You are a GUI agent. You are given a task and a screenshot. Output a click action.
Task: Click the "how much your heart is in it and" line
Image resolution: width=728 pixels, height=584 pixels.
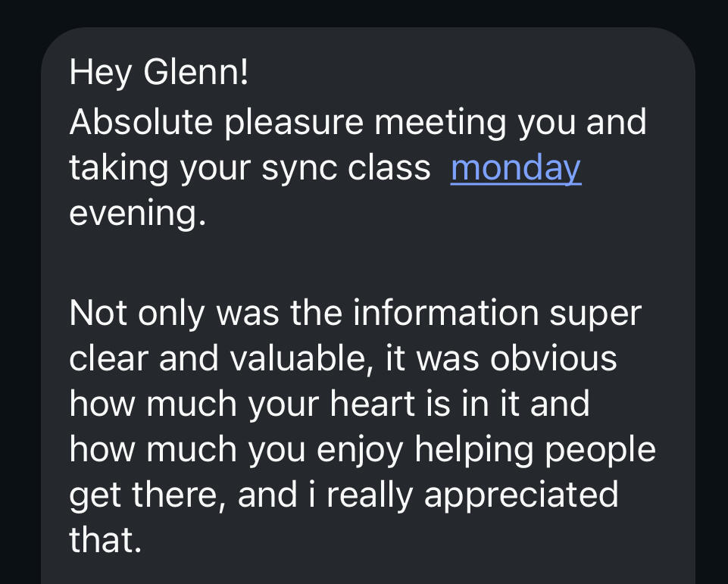point(329,404)
